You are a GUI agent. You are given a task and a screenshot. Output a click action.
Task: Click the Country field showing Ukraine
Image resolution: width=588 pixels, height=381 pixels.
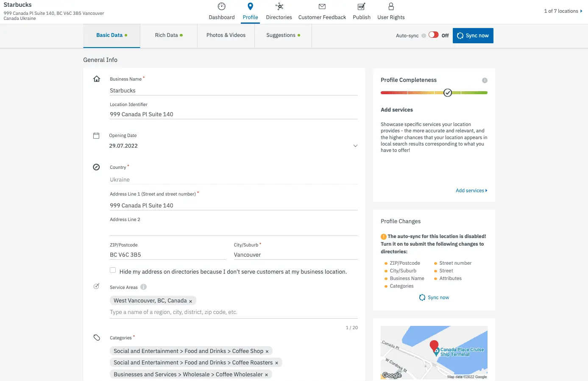click(x=234, y=179)
